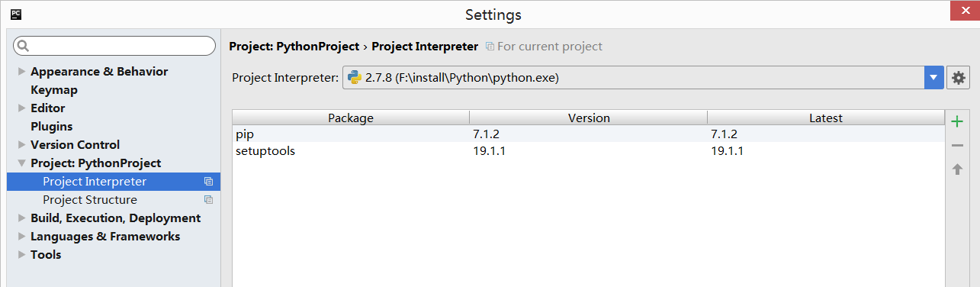Expand the Appearance & Behavior section
The image size is (980, 287).
pos(21,72)
